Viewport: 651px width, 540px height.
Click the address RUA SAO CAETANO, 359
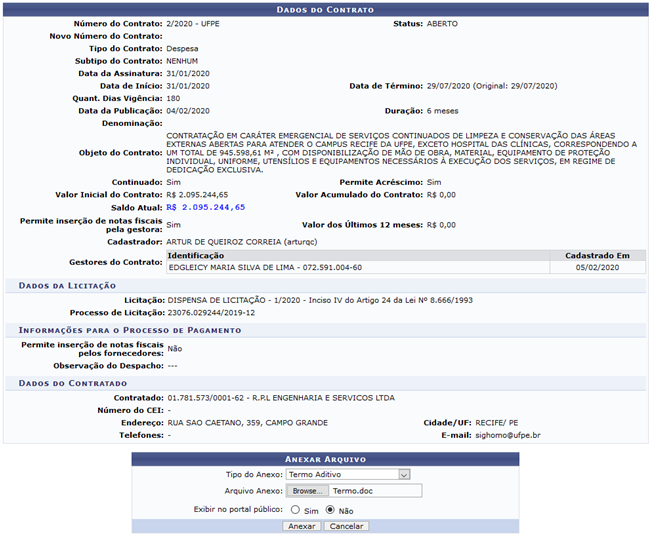[x=214, y=423]
